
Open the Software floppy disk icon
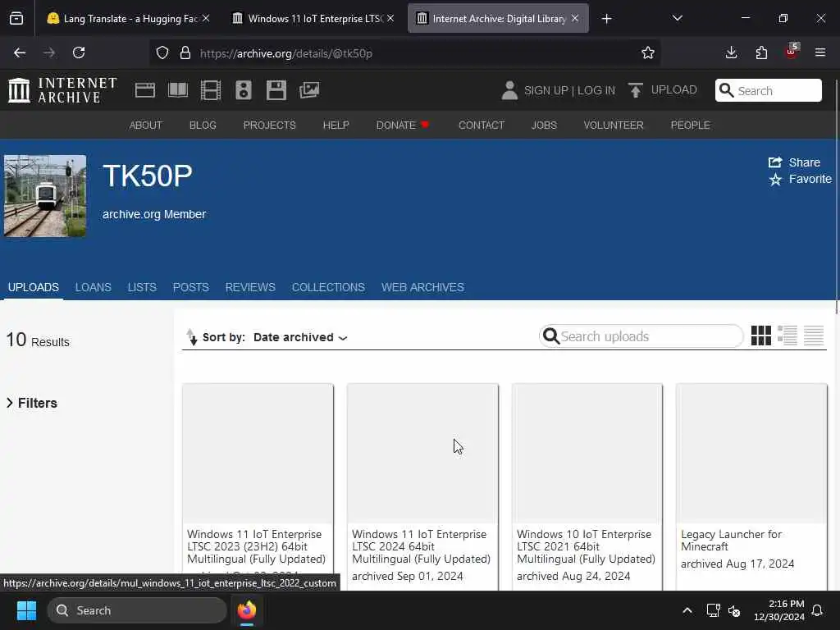click(x=276, y=90)
